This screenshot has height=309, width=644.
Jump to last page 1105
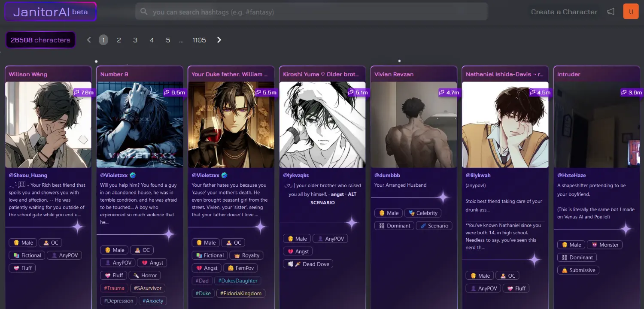click(199, 40)
